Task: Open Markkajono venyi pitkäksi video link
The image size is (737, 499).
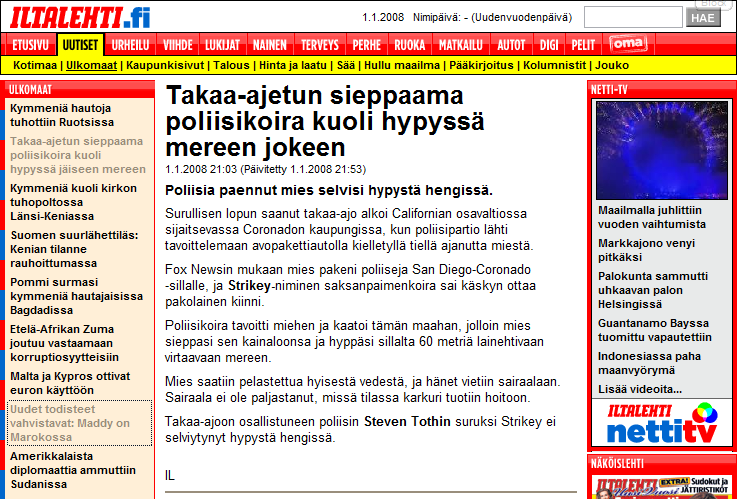Action: [646, 250]
